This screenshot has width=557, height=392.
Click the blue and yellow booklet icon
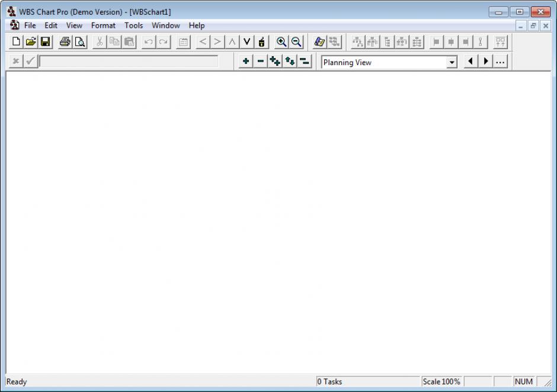319,42
